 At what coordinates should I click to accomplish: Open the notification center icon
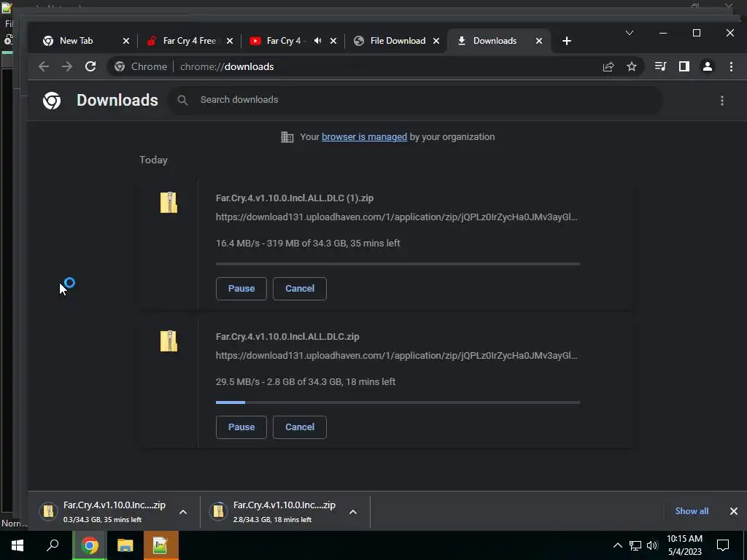click(x=723, y=545)
